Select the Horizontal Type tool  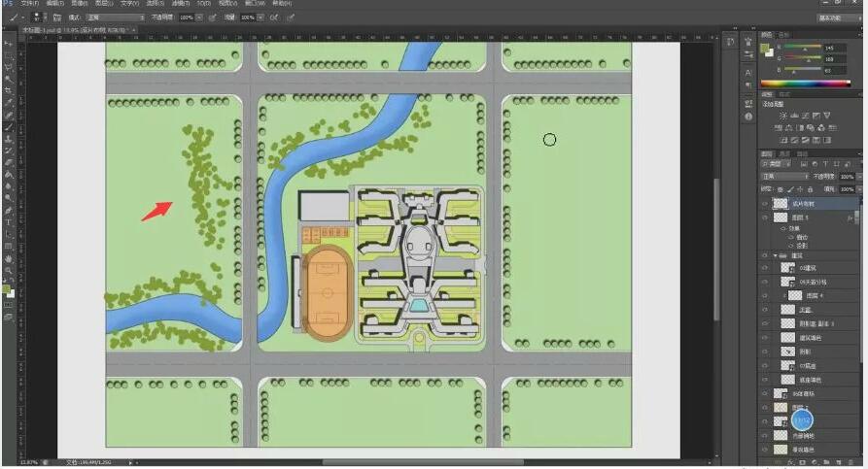(x=9, y=221)
